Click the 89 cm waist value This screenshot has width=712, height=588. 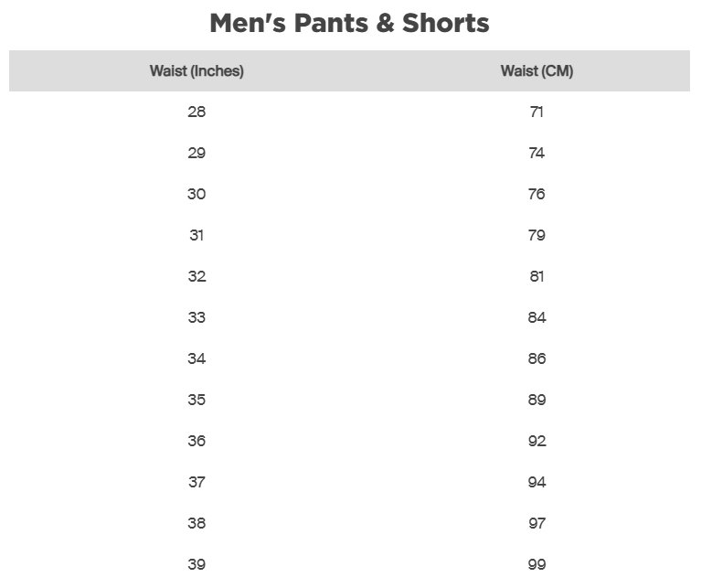pyautogui.click(x=537, y=400)
